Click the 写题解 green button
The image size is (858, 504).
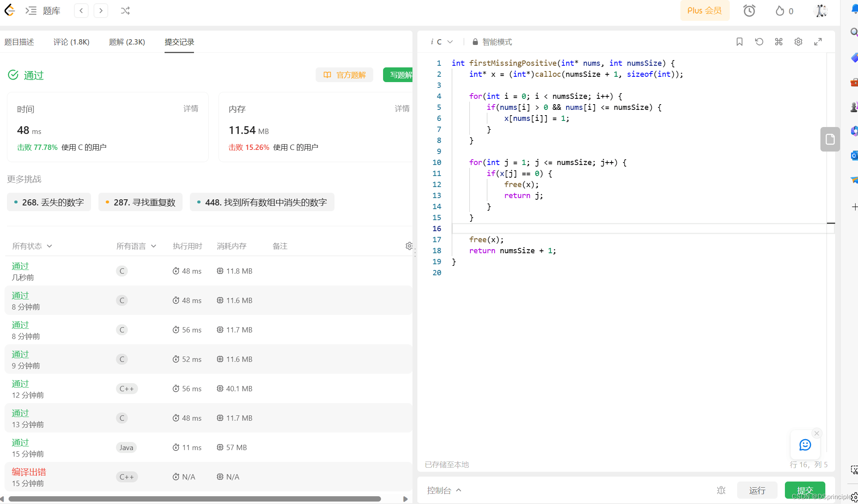(398, 75)
